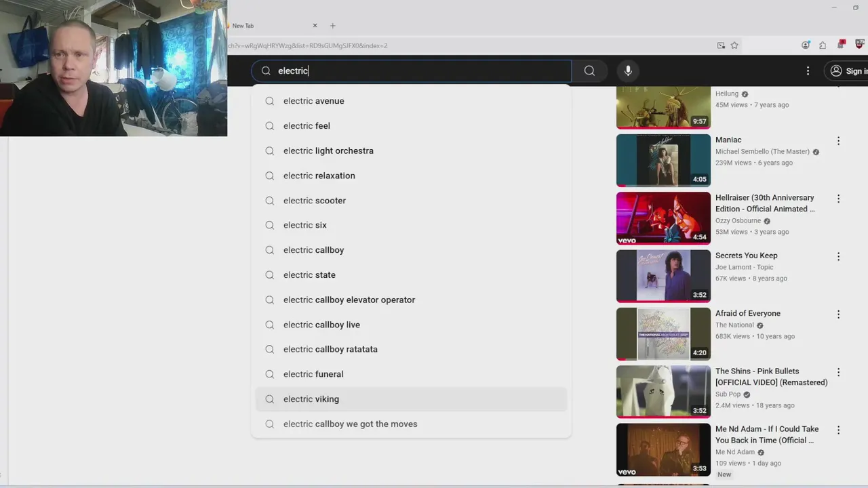The width and height of the screenshot is (868, 488).
Task: Click the YouTube search magnifier button
Action: pos(589,70)
